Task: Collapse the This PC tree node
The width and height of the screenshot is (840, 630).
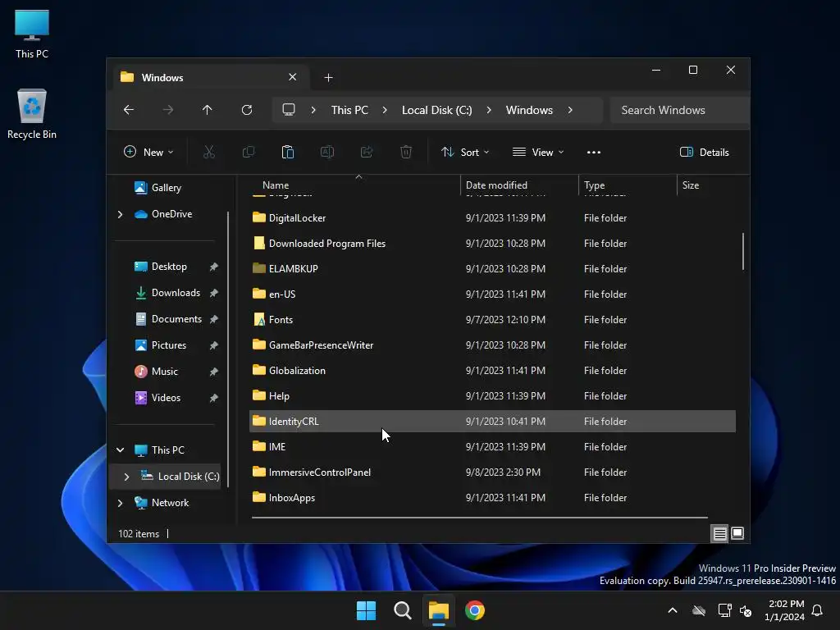Action: point(120,450)
